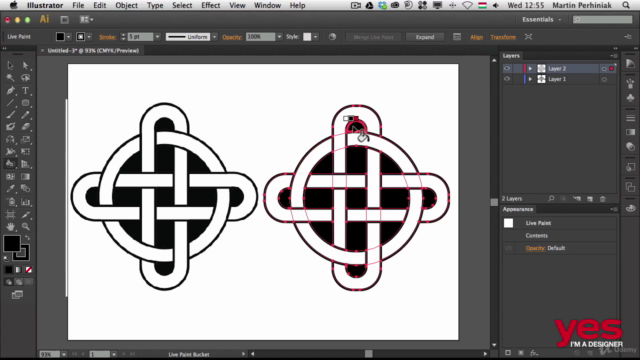Expand Layer 2 disclosure triangle
The width and height of the screenshot is (640, 360).
tap(530, 69)
